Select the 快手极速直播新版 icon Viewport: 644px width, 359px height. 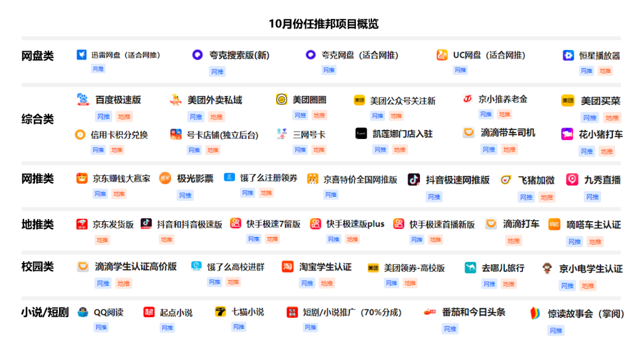399,224
